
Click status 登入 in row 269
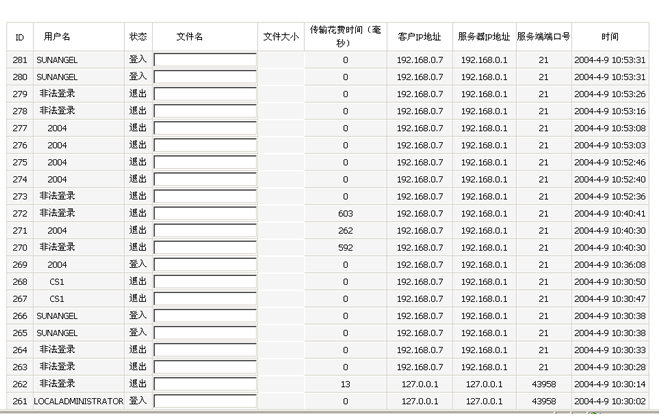(138, 264)
